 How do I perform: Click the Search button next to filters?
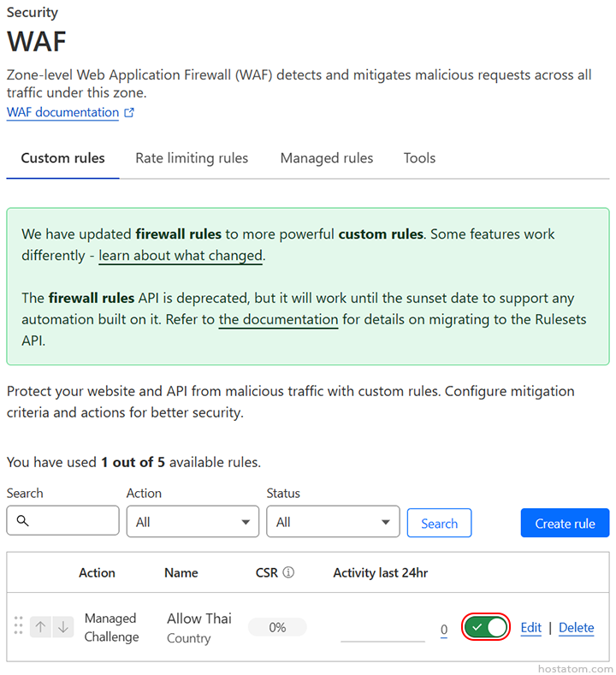click(439, 524)
